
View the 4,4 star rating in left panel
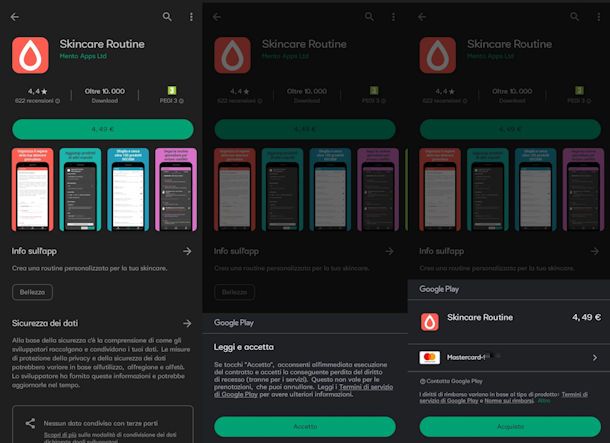coord(37,91)
